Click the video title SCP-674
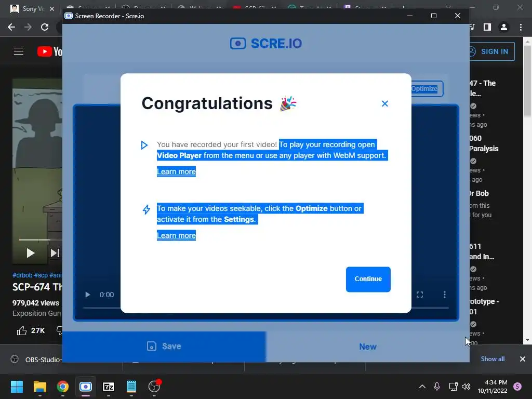The width and height of the screenshot is (532, 399). (37, 287)
